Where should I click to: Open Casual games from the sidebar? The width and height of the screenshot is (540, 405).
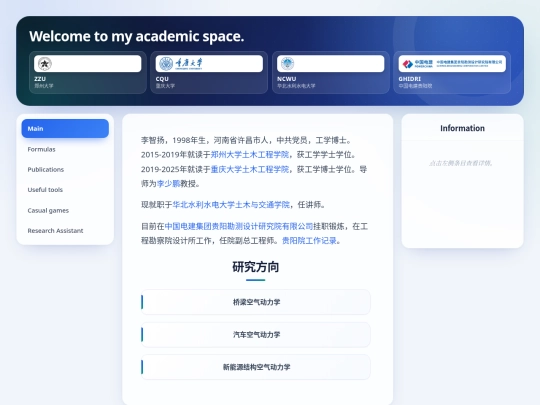[x=65, y=210]
